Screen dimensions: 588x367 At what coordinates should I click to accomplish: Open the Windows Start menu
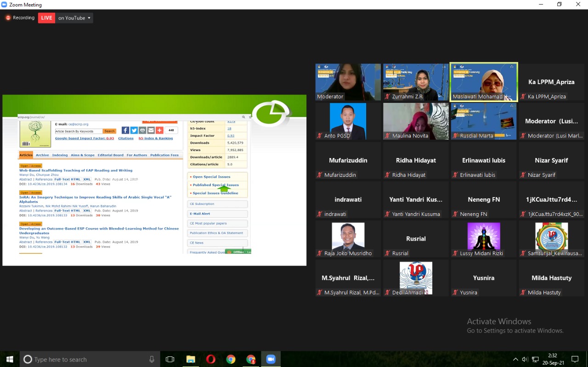click(10, 359)
